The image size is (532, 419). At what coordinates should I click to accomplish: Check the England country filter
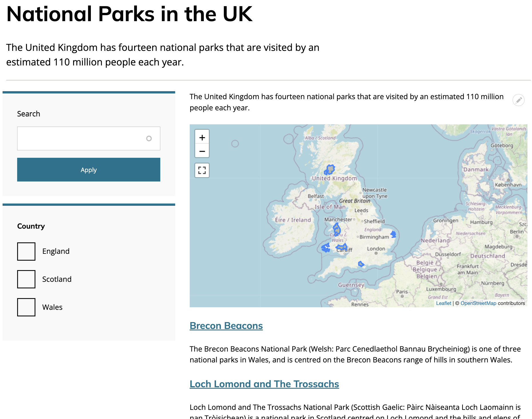click(x=26, y=252)
